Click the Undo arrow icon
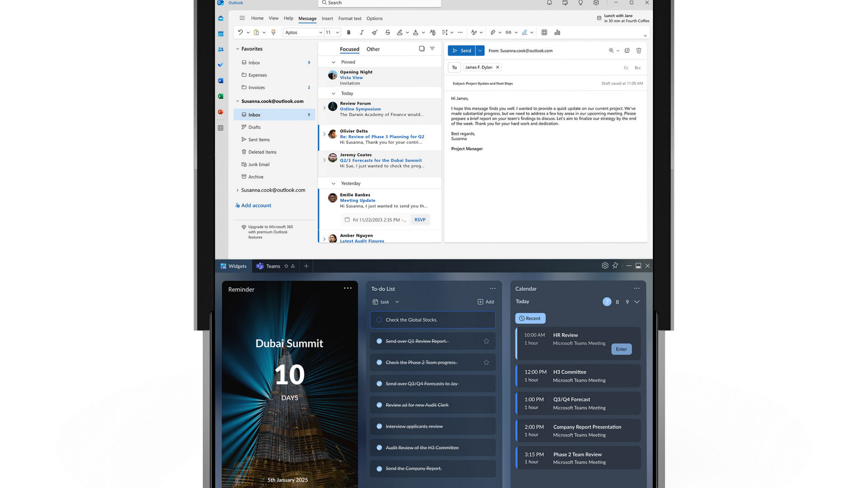The width and height of the screenshot is (868, 488). tap(241, 33)
